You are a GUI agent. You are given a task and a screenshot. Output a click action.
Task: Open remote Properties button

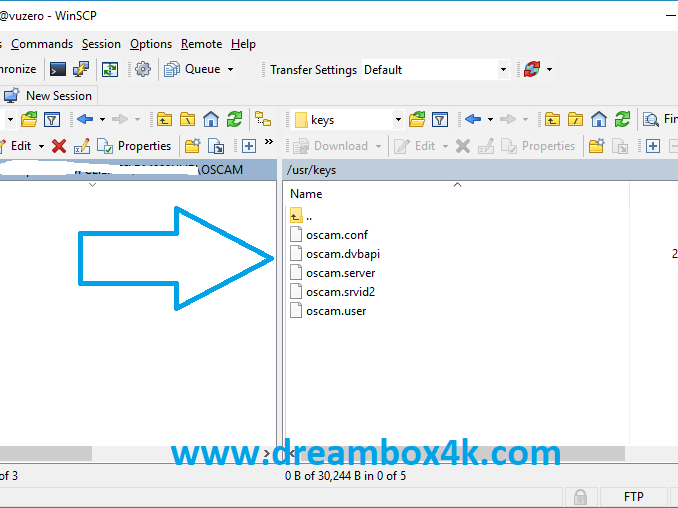point(538,146)
